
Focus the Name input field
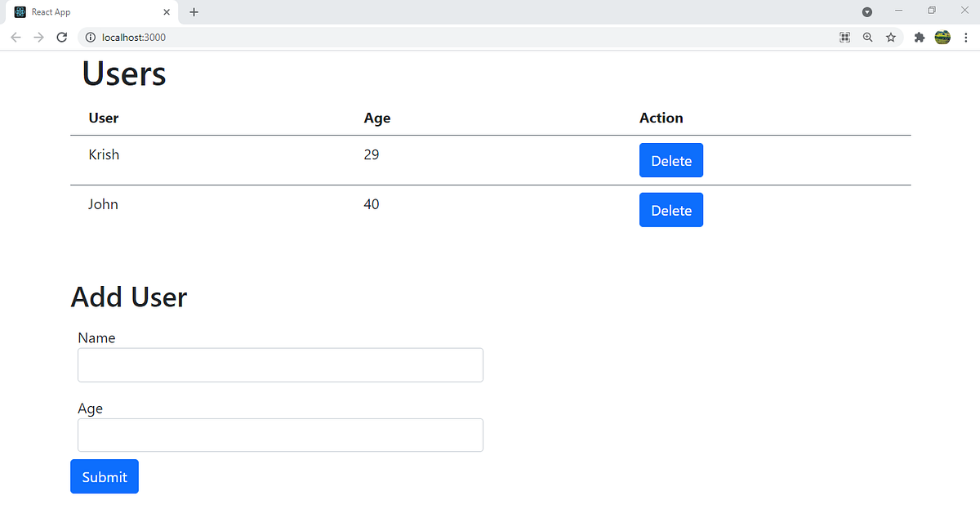click(x=280, y=365)
